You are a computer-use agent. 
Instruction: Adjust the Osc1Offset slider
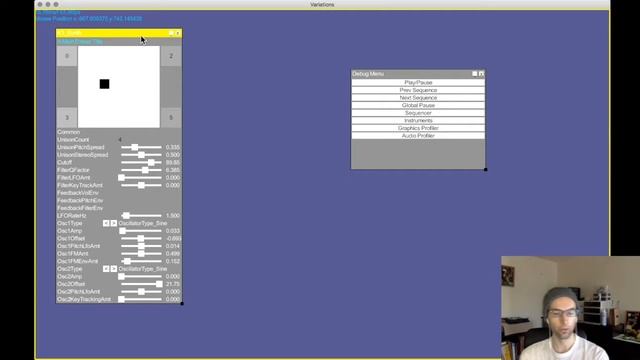point(141,238)
